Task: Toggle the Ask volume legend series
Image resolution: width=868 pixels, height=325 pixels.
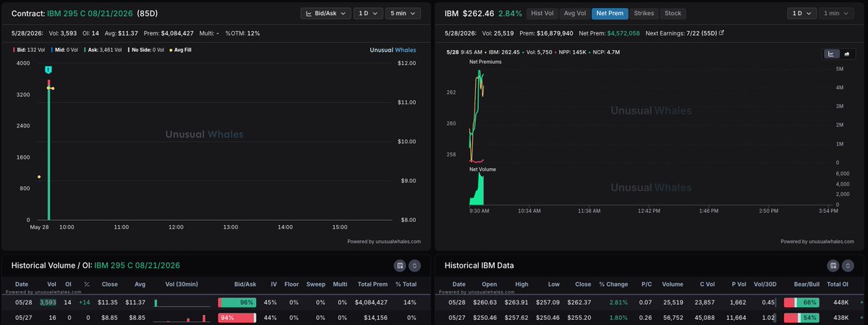Action: point(106,50)
